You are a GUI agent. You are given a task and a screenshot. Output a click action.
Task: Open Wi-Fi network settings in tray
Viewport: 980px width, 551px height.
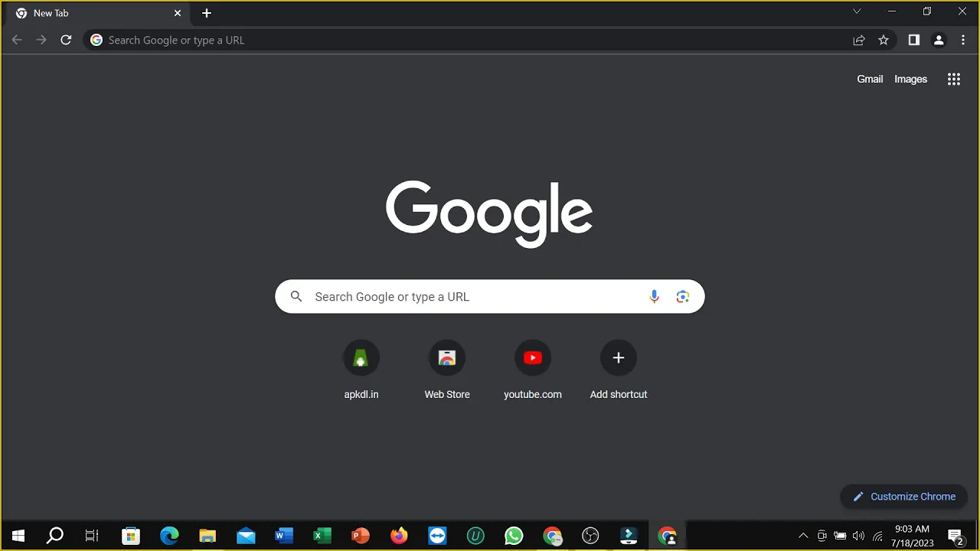click(x=877, y=536)
